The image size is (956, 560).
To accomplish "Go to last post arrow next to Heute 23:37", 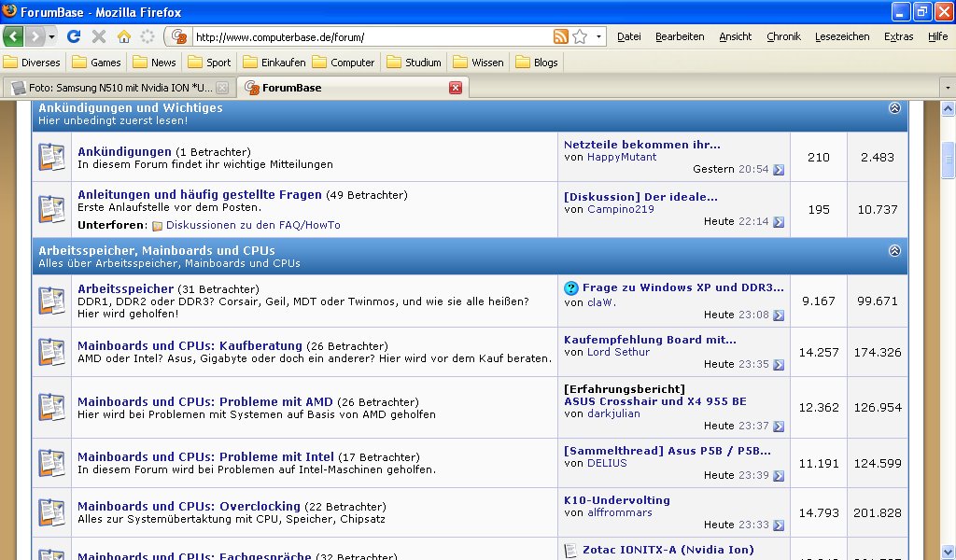I will [779, 426].
